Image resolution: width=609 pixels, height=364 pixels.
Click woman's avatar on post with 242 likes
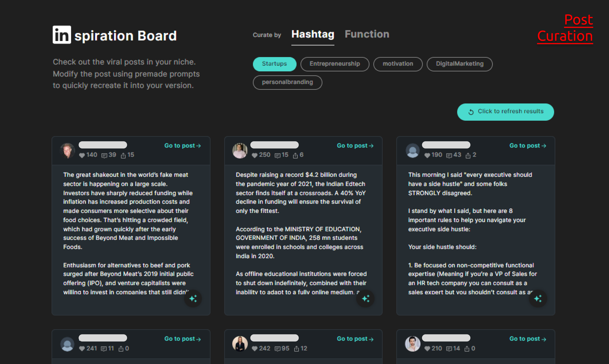[240, 344]
